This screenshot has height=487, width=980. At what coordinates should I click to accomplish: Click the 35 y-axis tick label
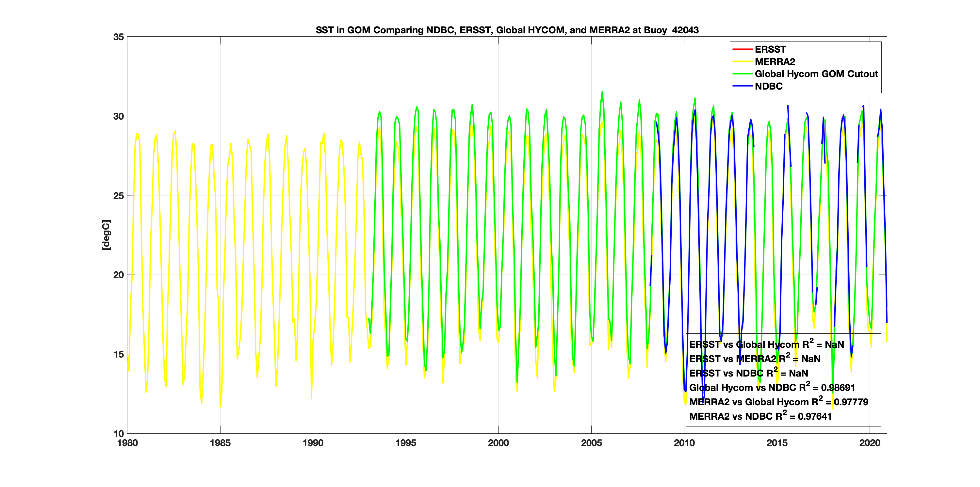[118, 37]
